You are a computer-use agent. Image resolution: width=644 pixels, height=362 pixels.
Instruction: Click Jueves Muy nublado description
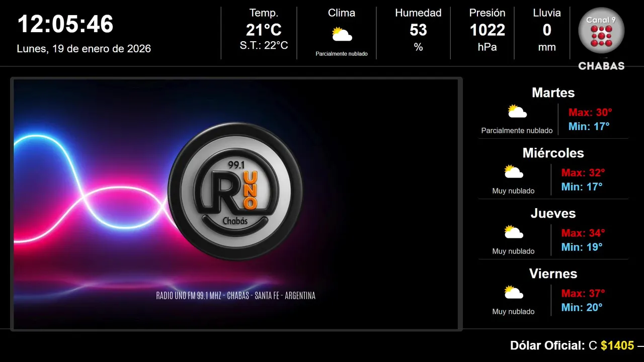[x=513, y=251]
